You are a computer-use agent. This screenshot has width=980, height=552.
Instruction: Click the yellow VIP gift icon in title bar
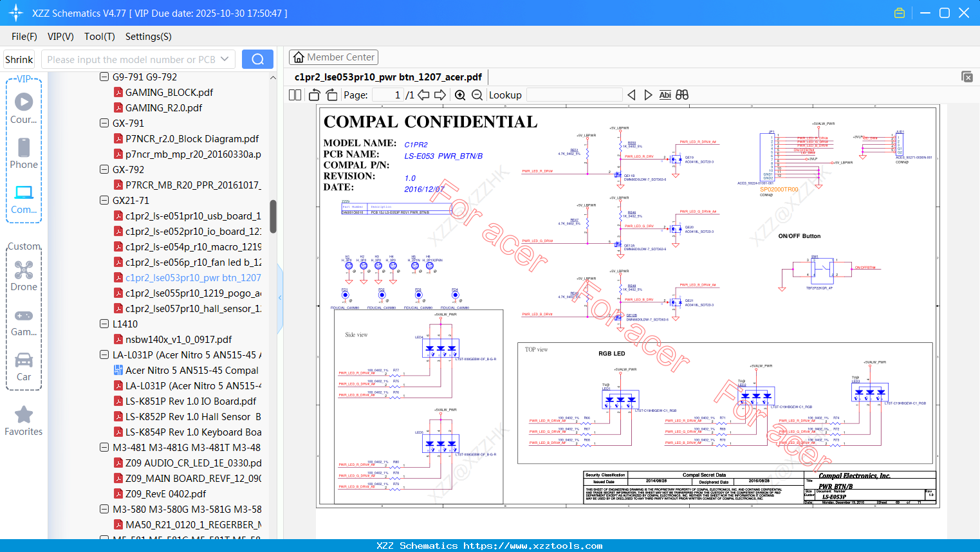point(900,13)
